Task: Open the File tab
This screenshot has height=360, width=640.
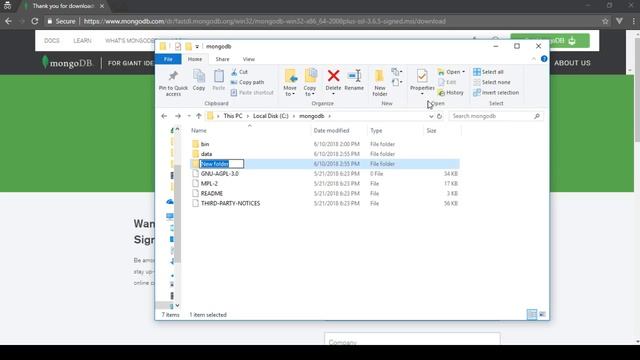Action: click(168, 59)
